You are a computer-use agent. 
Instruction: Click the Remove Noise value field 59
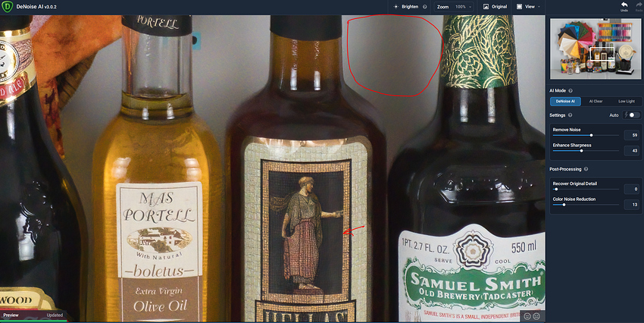click(x=632, y=135)
